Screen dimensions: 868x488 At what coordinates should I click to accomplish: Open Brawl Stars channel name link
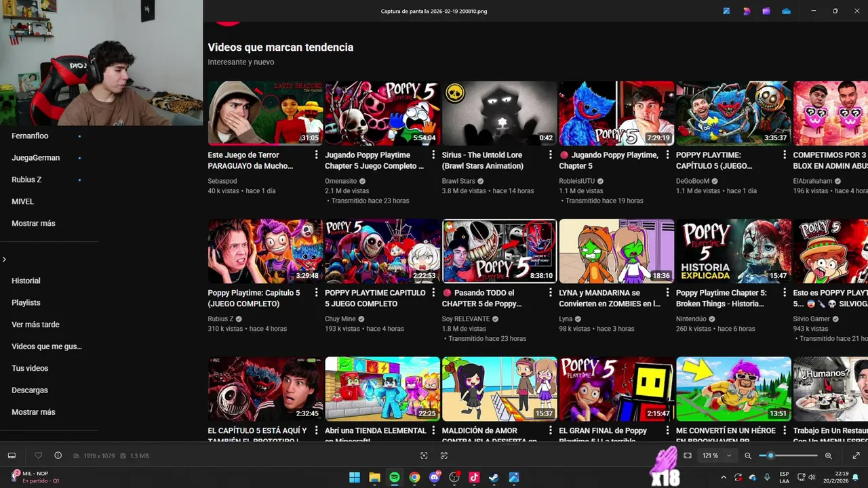[458, 182]
